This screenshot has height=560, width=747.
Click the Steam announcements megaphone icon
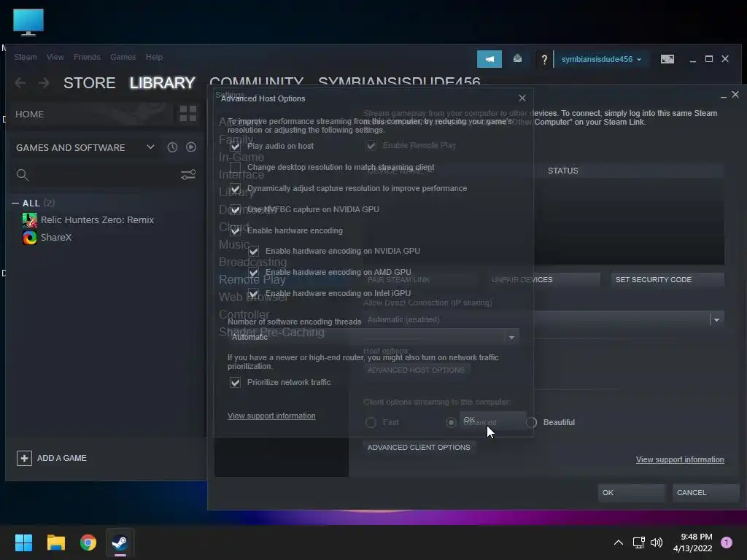489,59
